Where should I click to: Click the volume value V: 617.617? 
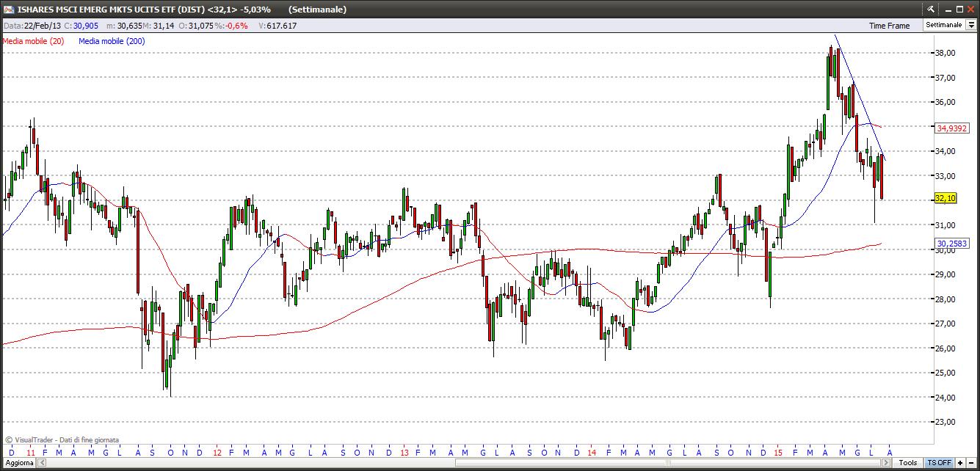pyautogui.click(x=277, y=26)
